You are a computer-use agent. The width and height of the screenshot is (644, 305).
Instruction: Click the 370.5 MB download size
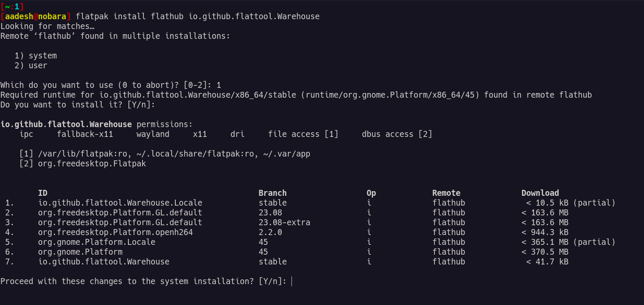click(549, 252)
